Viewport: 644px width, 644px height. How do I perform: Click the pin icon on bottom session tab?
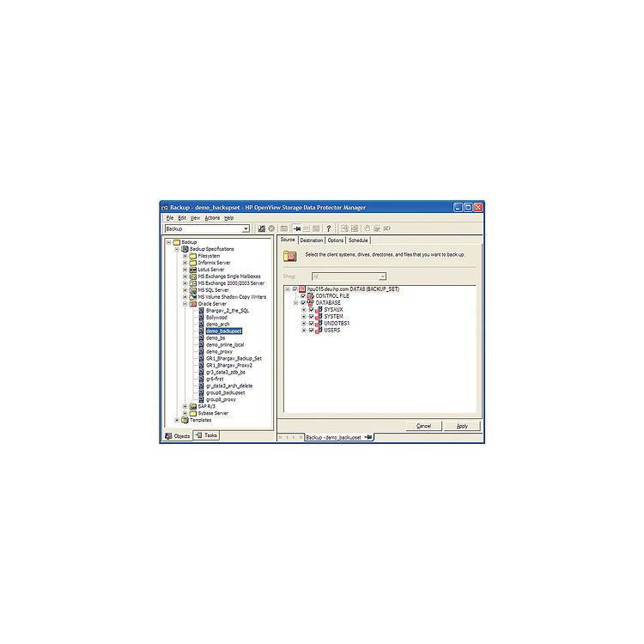369,437
